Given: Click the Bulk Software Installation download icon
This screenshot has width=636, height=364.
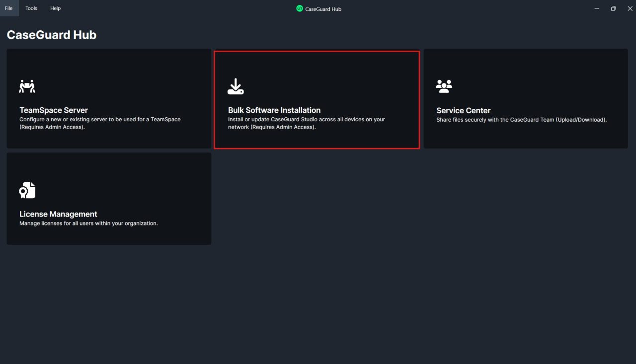Looking at the screenshot, I should click(x=236, y=86).
